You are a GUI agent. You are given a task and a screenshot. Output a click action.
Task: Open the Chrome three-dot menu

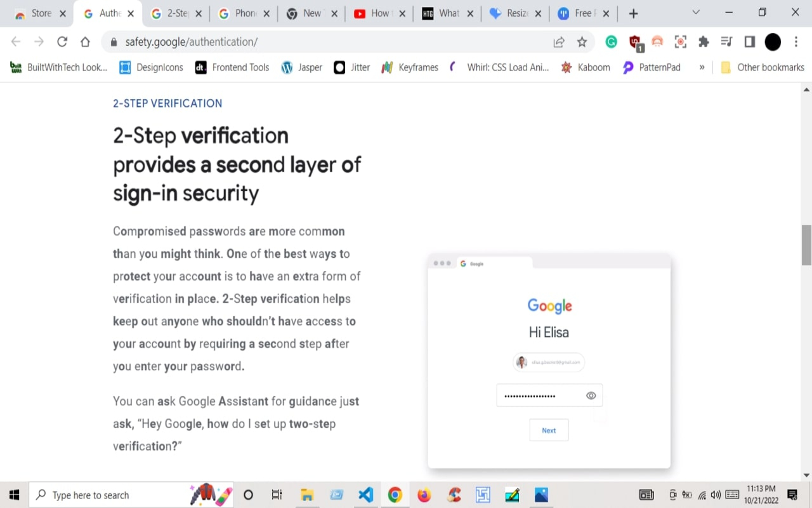(796, 42)
